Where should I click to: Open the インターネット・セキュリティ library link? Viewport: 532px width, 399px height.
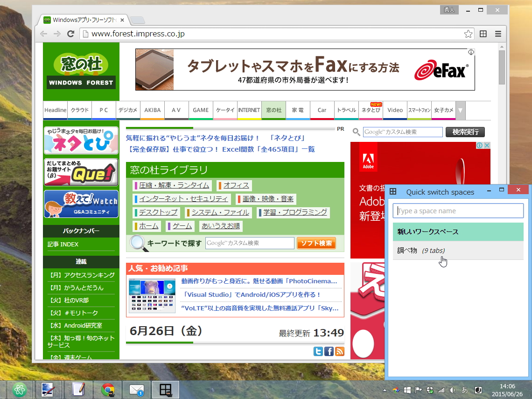[x=183, y=199]
